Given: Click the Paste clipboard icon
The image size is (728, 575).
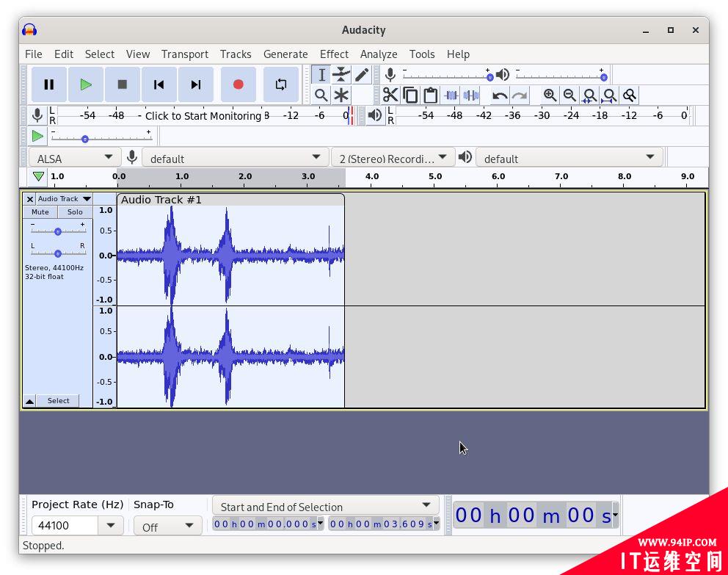Looking at the screenshot, I should (430, 95).
